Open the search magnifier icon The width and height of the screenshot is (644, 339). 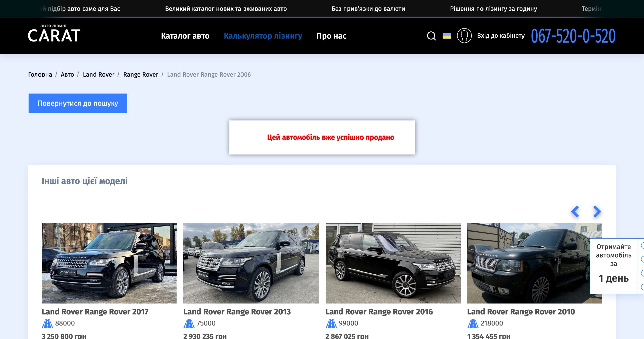click(431, 36)
